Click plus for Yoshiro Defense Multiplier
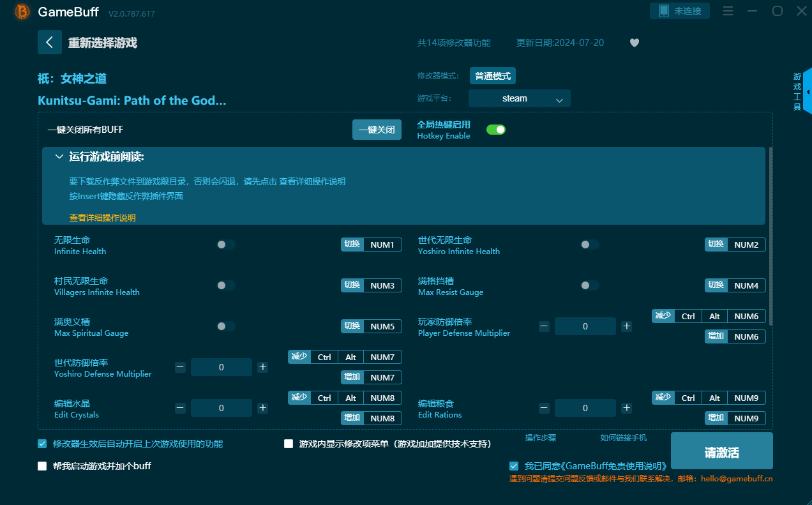 click(x=262, y=367)
